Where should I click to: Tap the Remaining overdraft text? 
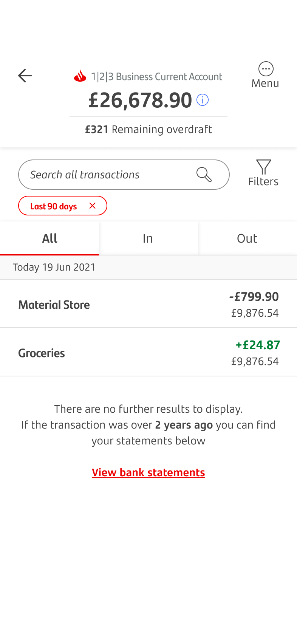pos(161,129)
